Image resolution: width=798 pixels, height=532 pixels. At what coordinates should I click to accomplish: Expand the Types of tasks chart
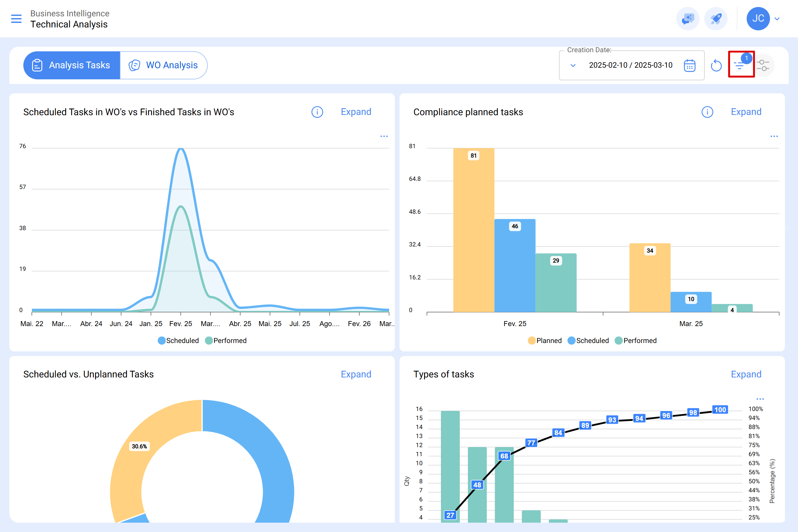[746, 374]
